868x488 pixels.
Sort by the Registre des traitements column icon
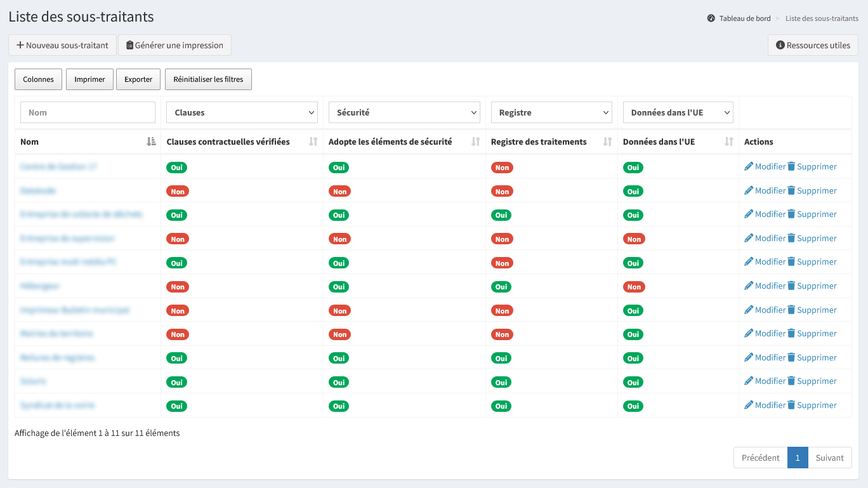pyautogui.click(x=607, y=142)
